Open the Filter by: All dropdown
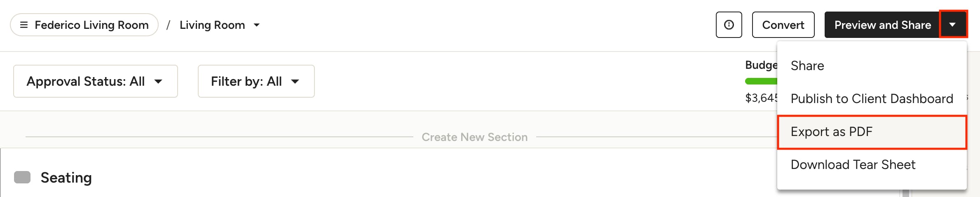980x197 pixels. point(256,81)
